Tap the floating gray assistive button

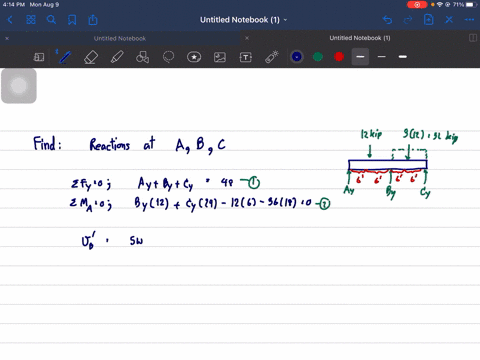tap(19, 86)
